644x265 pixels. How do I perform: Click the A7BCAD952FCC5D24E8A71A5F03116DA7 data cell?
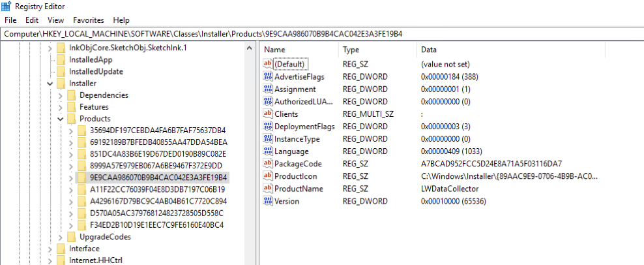click(491, 163)
